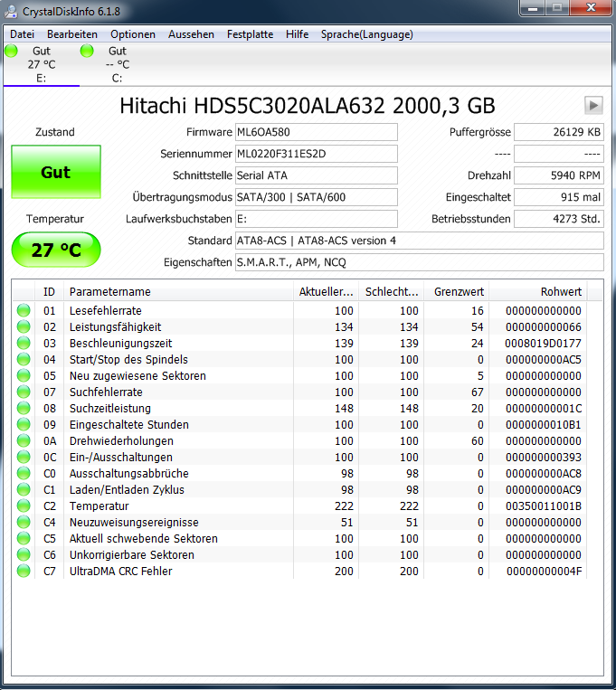Open the Datei menu
Viewport: 616px width, 690px height.
click(x=22, y=34)
